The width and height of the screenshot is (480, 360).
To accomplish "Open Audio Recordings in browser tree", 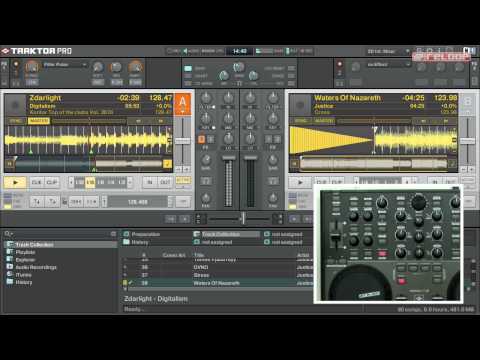I will click(x=36, y=267).
